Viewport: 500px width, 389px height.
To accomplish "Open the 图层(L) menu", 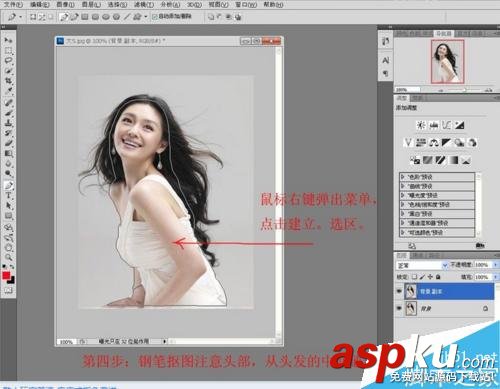I will 91,5.
